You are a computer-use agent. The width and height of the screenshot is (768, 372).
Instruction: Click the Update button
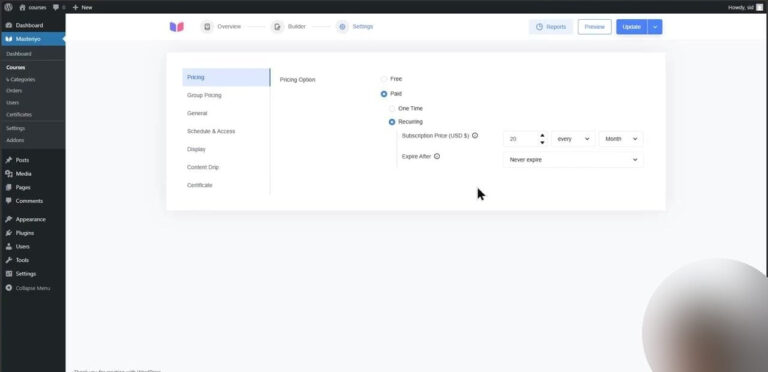point(632,27)
